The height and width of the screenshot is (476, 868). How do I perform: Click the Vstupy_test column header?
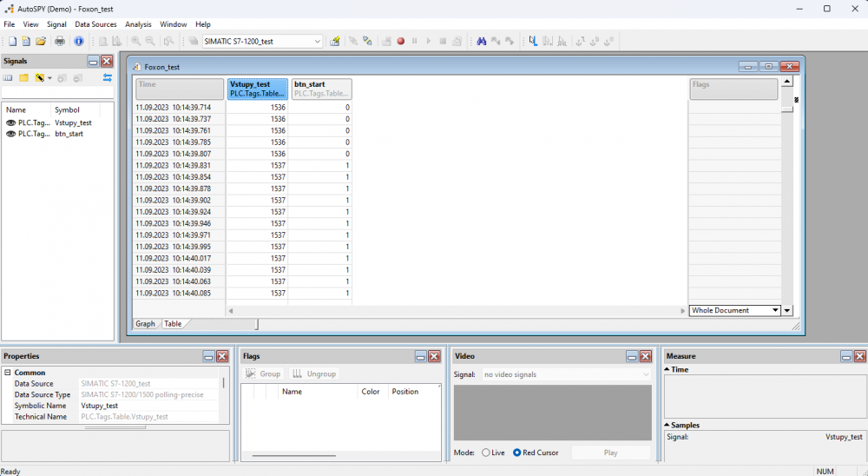[x=258, y=89]
